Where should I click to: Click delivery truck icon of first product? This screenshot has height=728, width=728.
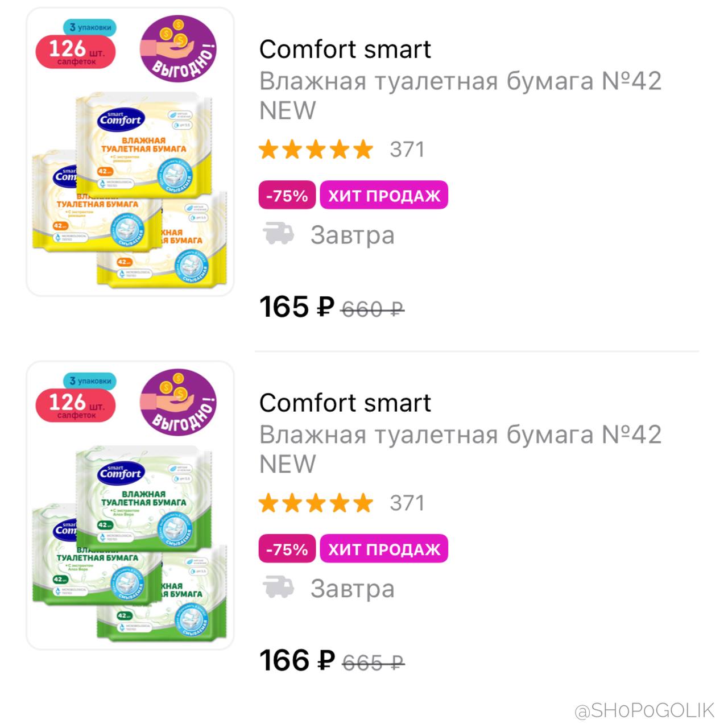[x=278, y=234]
